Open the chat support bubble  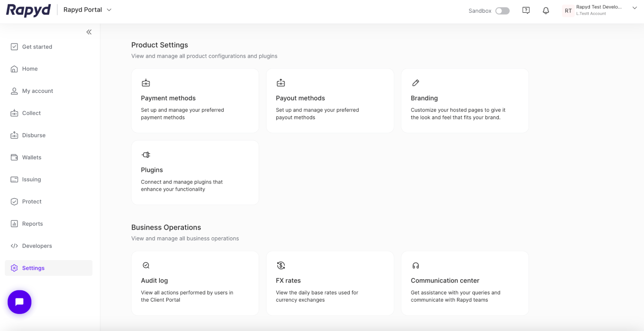tap(19, 302)
